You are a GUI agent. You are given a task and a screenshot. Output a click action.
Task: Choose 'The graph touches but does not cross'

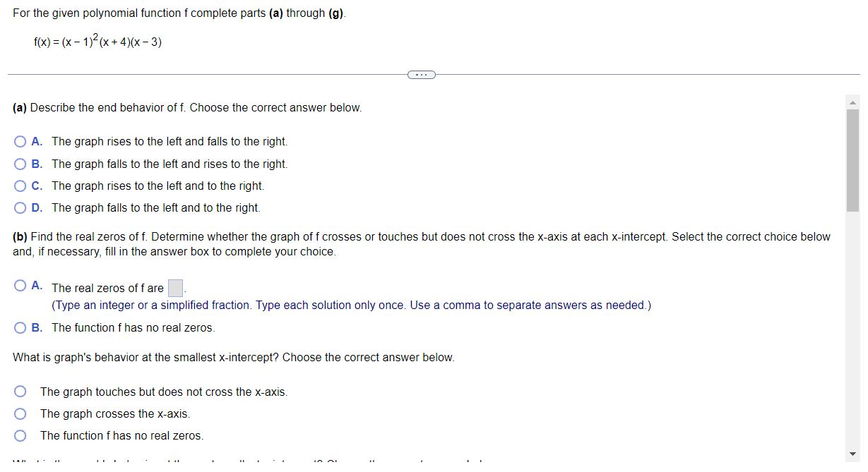[x=21, y=392]
